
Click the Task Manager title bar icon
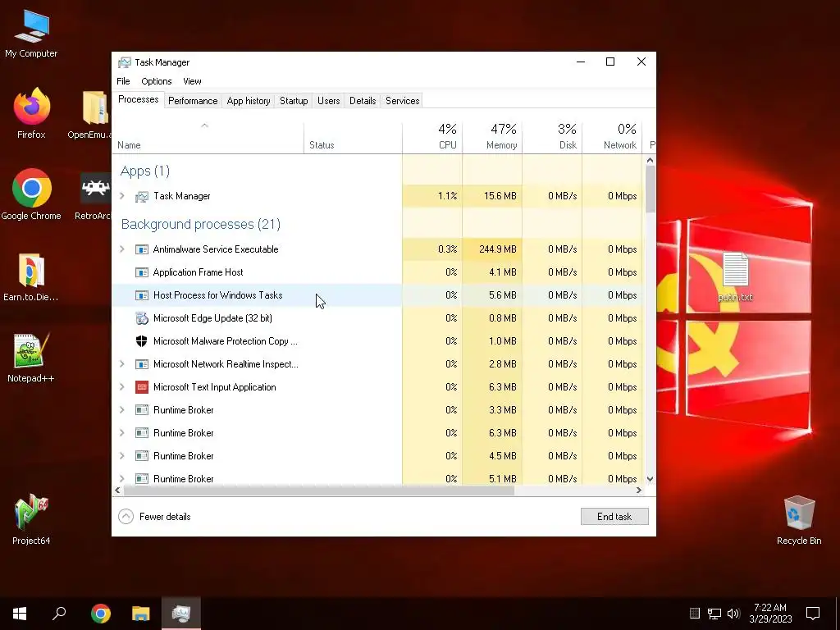click(x=125, y=62)
